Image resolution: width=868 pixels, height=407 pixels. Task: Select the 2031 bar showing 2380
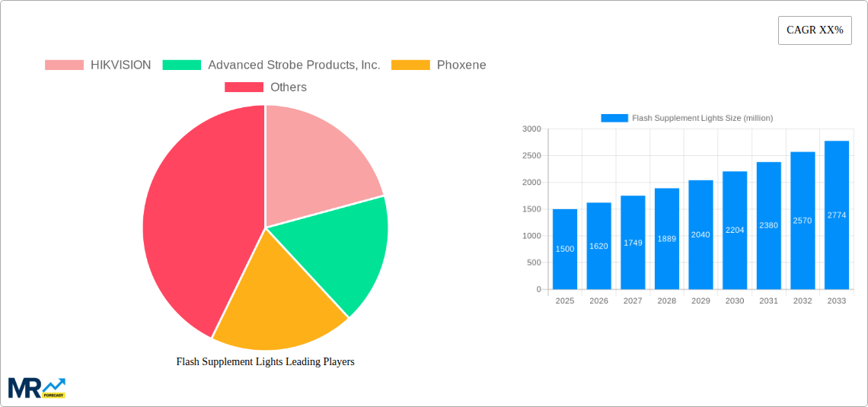(x=769, y=226)
